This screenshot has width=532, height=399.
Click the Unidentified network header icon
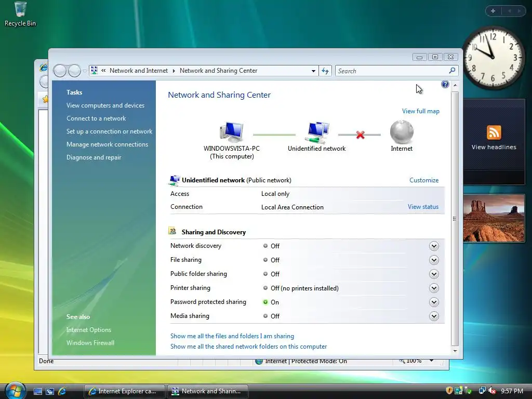point(174,180)
